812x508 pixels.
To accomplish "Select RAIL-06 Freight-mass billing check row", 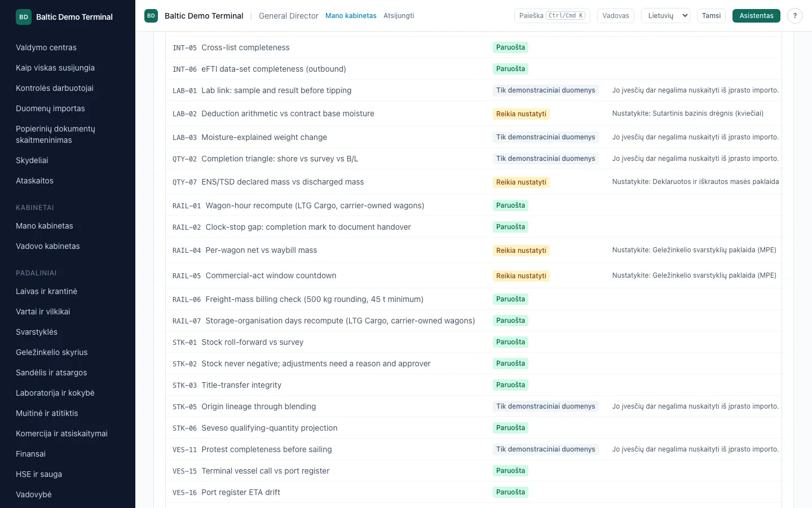I will pos(474,299).
